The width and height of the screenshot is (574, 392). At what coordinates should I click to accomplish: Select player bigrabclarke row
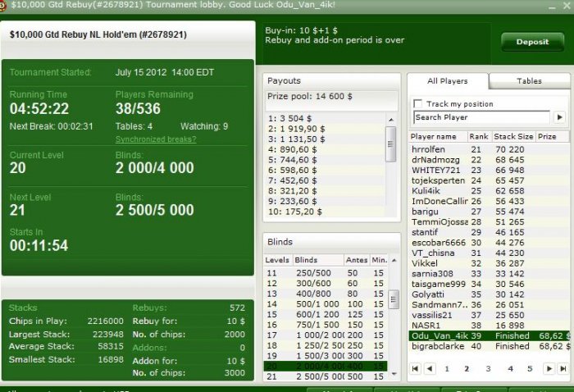(x=489, y=346)
